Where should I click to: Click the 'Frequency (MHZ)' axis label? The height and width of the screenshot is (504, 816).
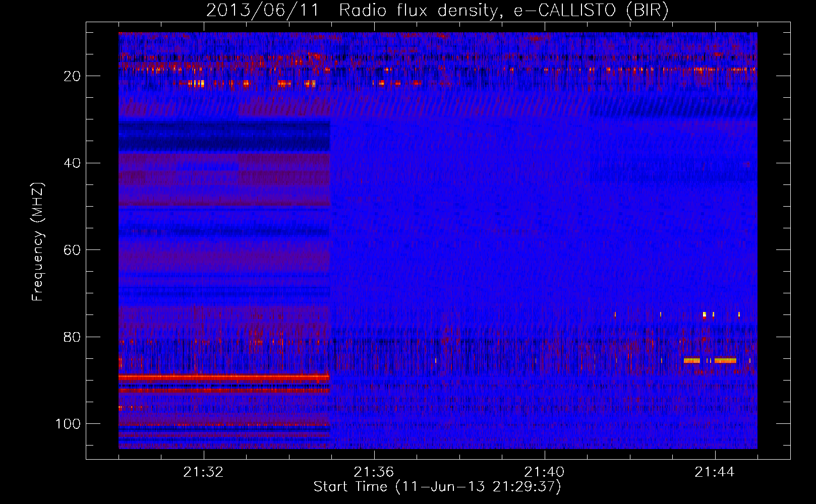coord(38,242)
